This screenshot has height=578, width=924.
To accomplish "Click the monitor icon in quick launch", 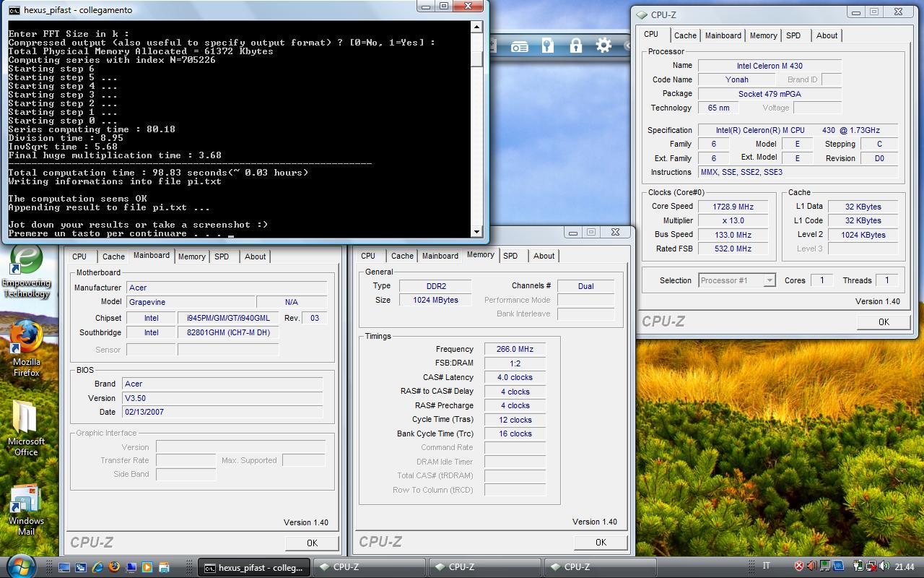I will tap(131, 567).
